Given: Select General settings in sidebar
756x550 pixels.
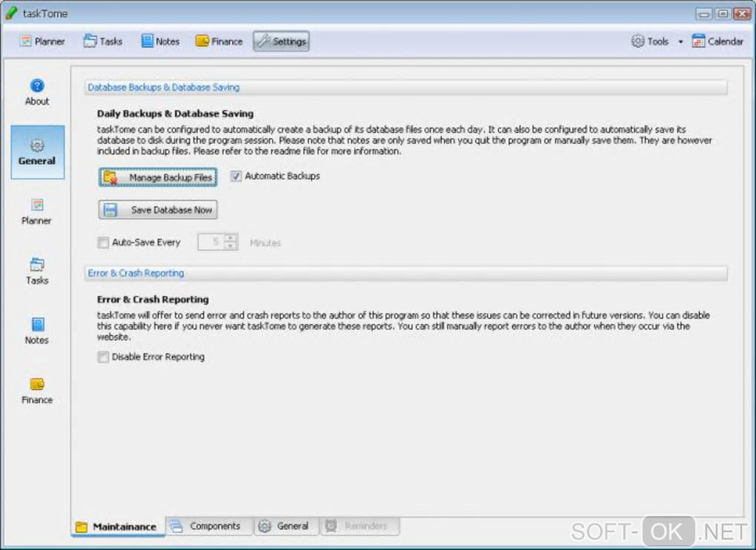Looking at the screenshot, I should coord(38,152).
